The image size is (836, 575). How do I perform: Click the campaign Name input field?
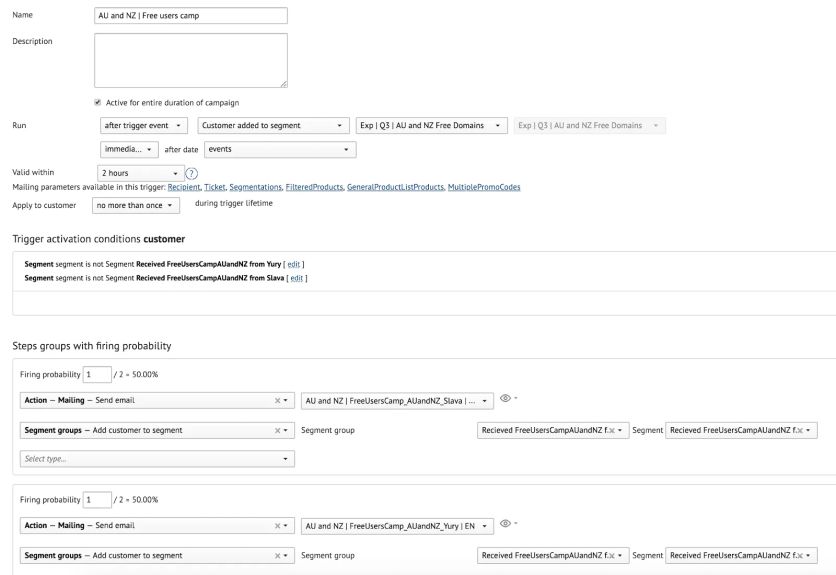(x=191, y=15)
